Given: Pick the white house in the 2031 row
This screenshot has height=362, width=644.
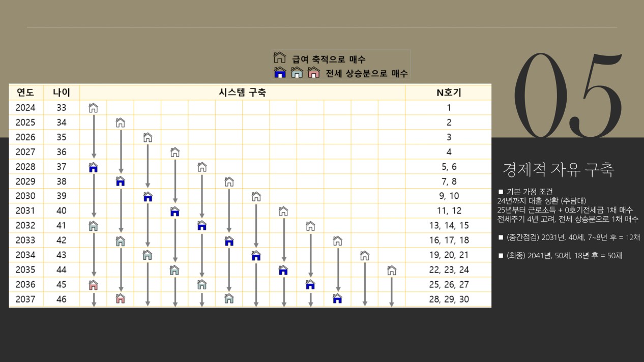Looking at the screenshot, I should [x=283, y=211].
